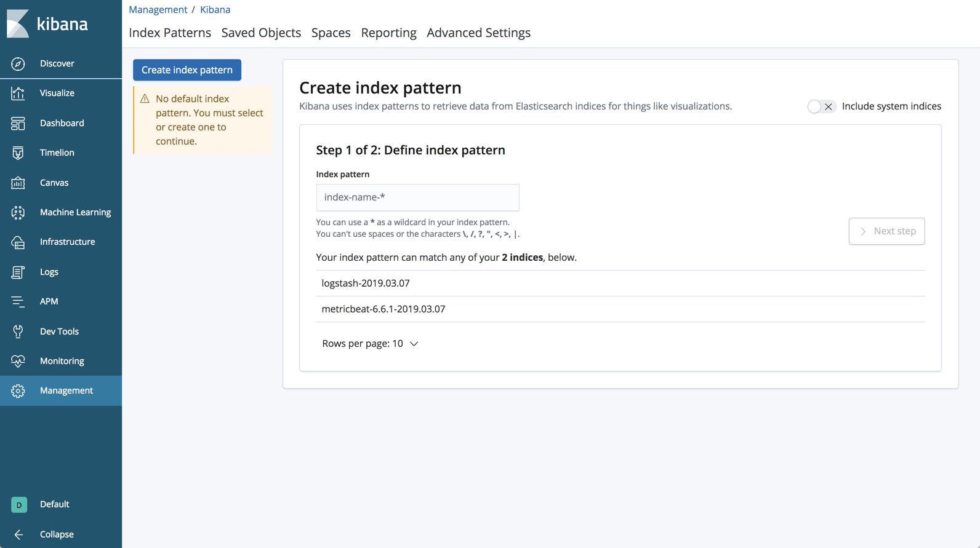Viewport: 980px width, 548px height.
Task: Open Dev Tools via its wrench icon
Action: coord(18,332)
